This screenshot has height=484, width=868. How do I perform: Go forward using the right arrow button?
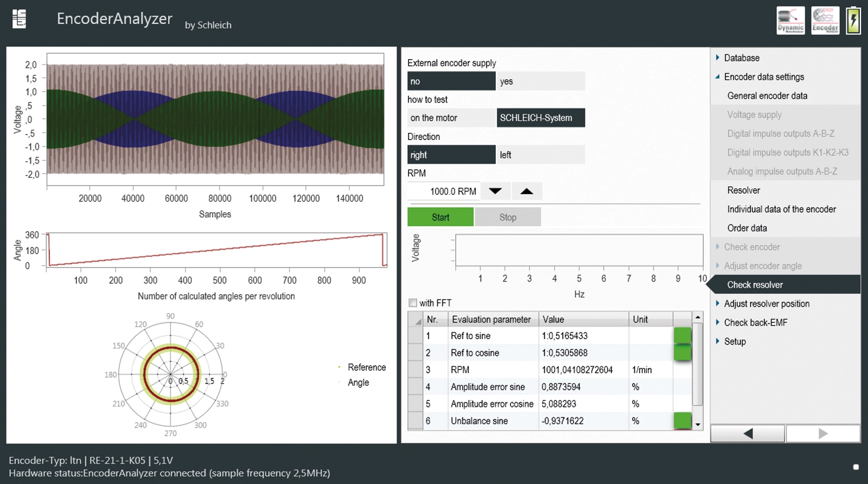pyautogui.click(x=822, y=433)
